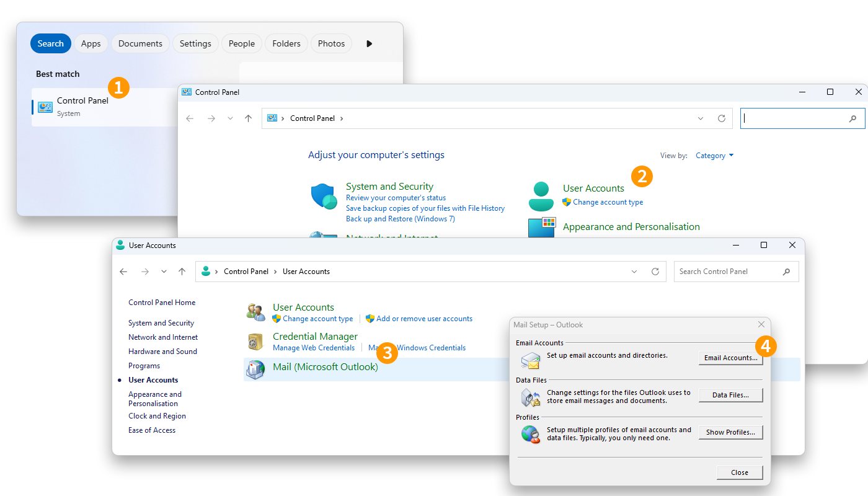
Task: Click the Email Accounts envelope icon
Action: pos(530,360)
